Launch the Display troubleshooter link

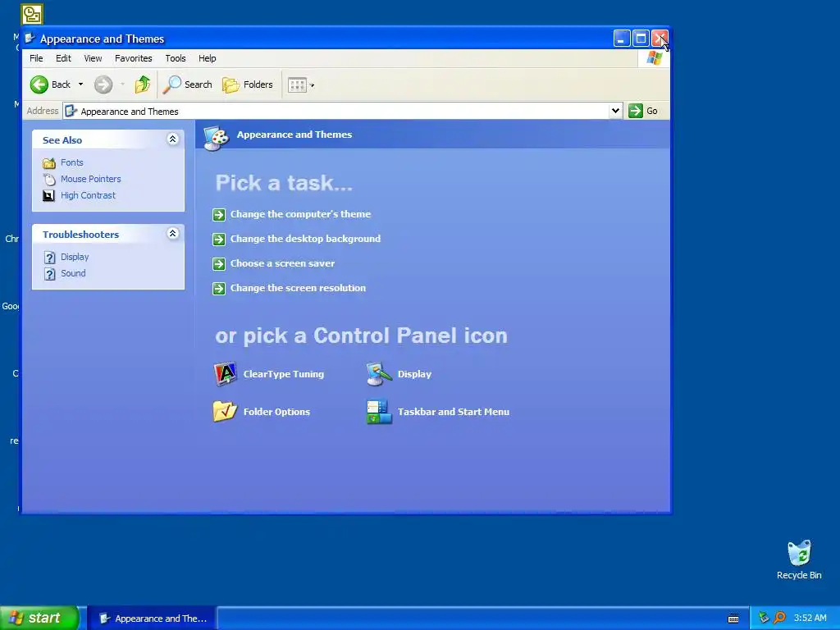coord(75,257)
